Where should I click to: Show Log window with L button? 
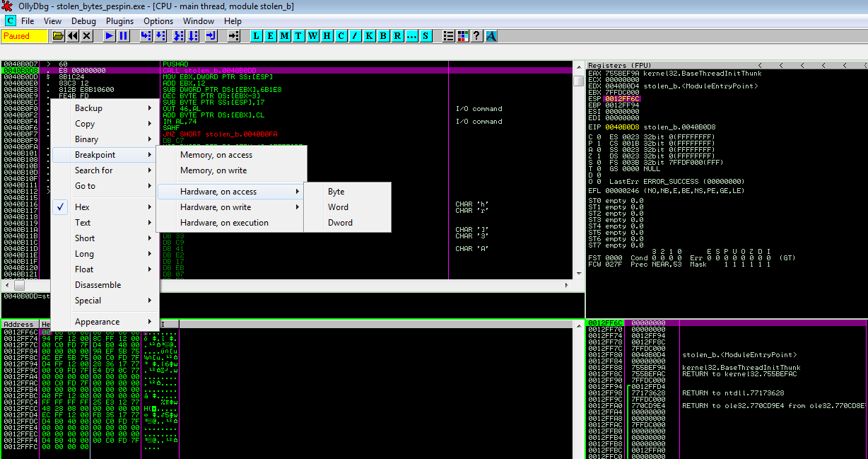(256, 35)
